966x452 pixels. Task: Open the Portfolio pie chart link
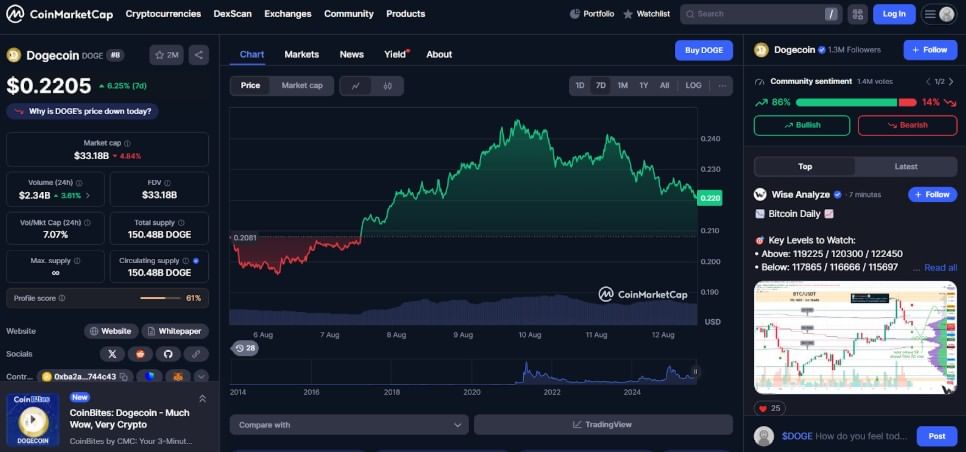pyautogui.click(x=591, y=14)
